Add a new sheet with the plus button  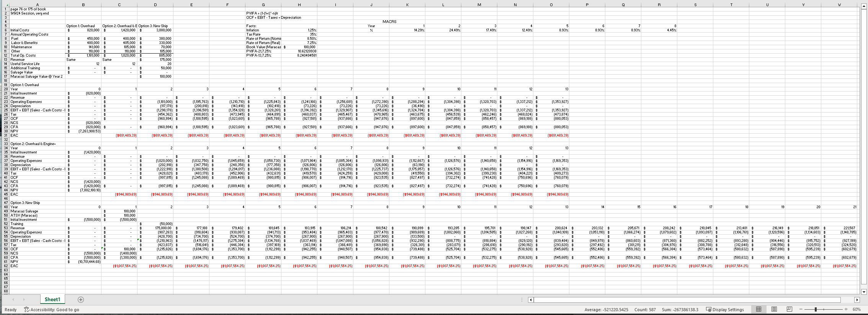[x=81, y=300]
